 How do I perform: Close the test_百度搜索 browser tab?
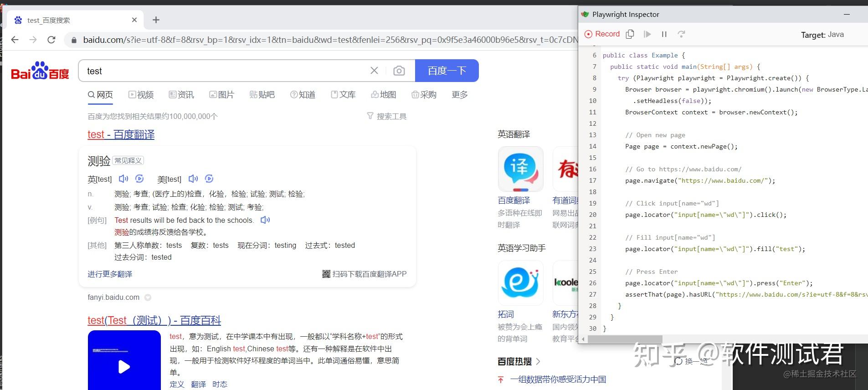click(134, 20)
